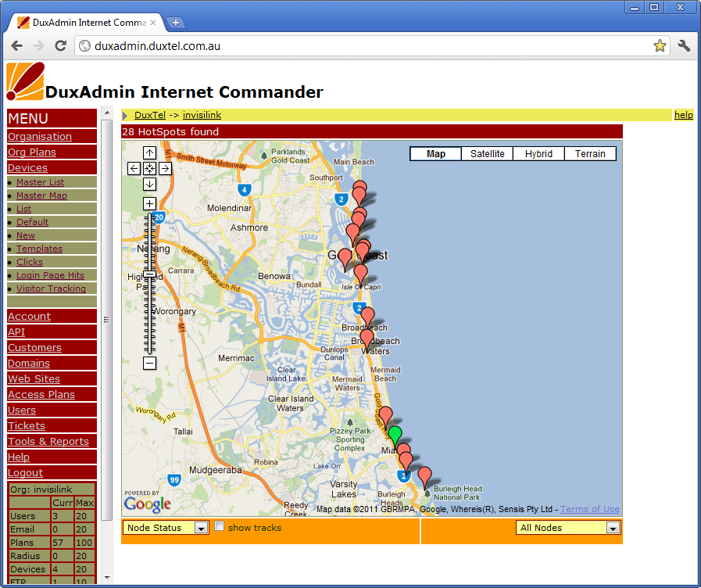Open the Users menu item
Image resolution: width=701 pixels, height=588 pixels.
(x=21, y=410)
